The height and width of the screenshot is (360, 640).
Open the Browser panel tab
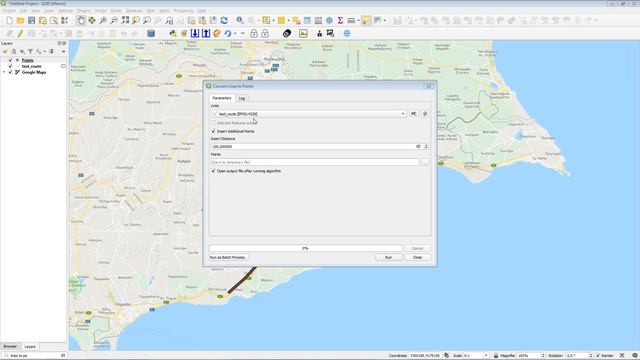point(10,346)
